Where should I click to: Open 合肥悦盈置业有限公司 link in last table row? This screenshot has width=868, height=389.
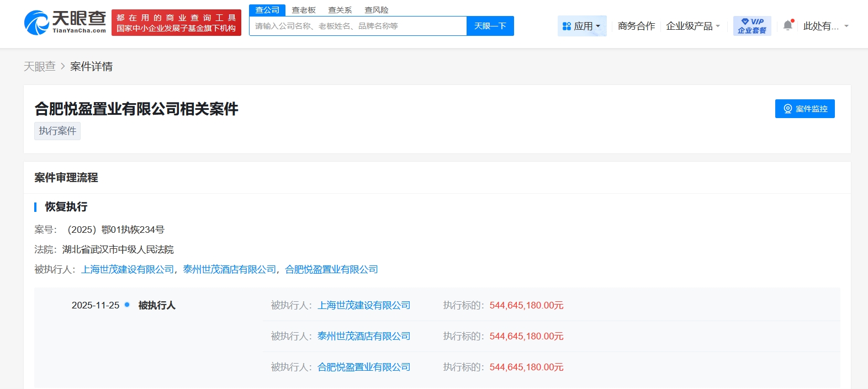(x=363, y=367)
